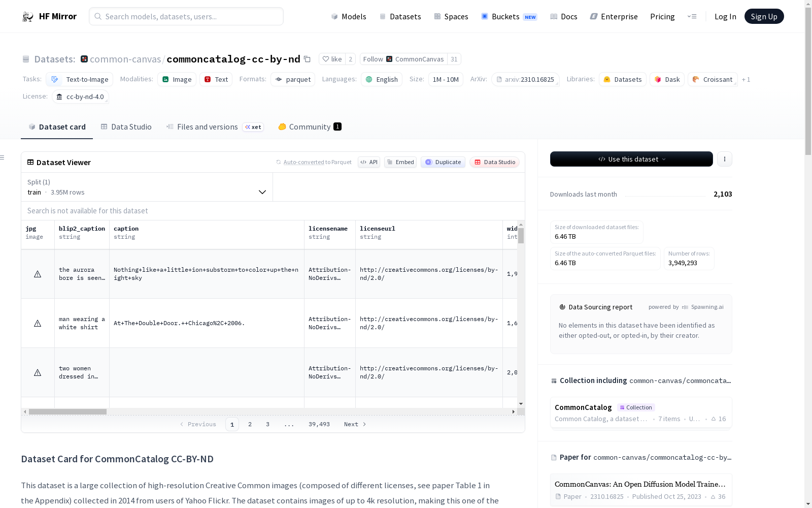The height and width of the screenshot is (508, 812).
Task: Switch to the Data Studio tab
Action: [126, 127]
